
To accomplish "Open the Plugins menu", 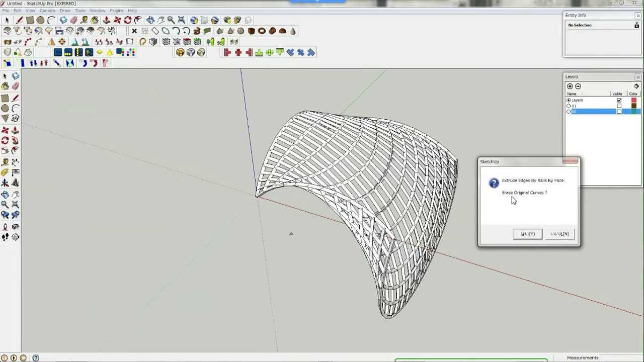I will pyautogui.click(x=116, y=10).
